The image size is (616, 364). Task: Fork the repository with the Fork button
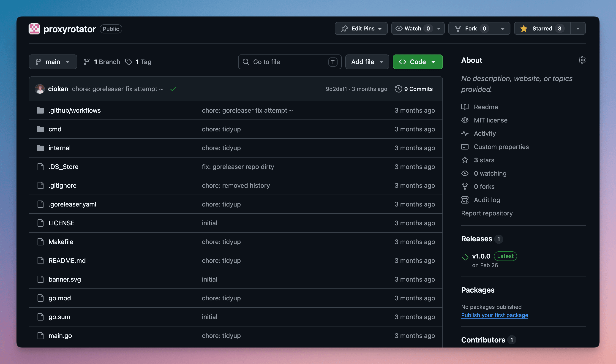tap(472, 28)
